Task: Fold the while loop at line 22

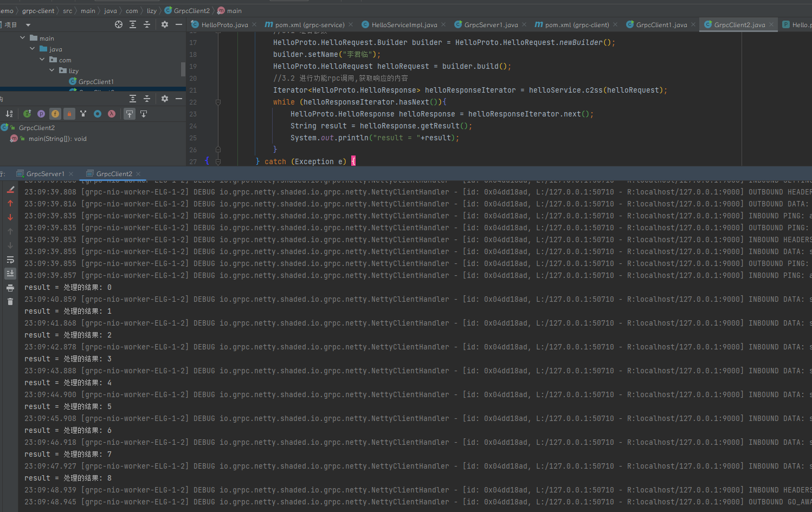Action: (x=218, y=102)
